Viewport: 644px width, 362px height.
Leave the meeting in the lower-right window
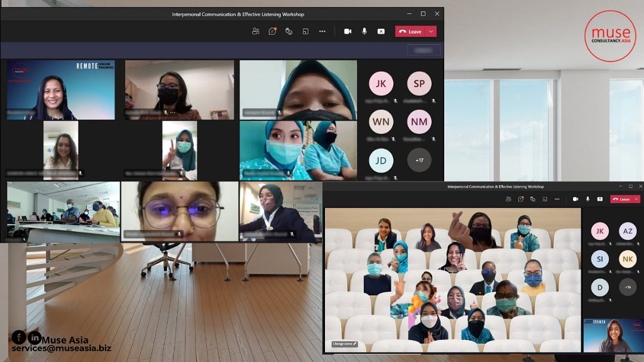click(x=621, y=199)
